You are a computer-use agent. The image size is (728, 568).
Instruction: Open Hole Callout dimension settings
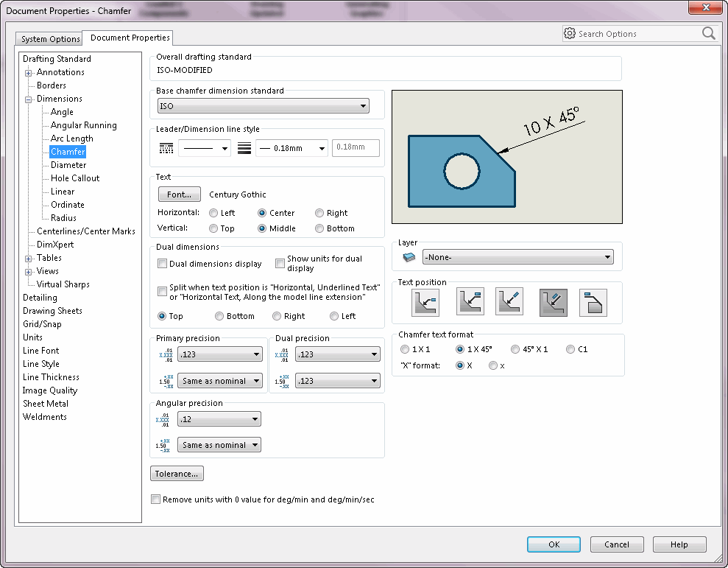point(75,178)
